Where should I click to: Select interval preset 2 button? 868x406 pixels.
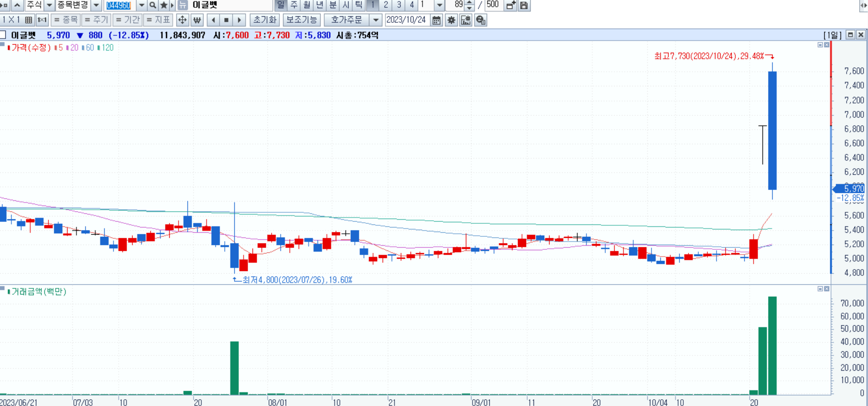pyautogui.click(x=386, y=5)
